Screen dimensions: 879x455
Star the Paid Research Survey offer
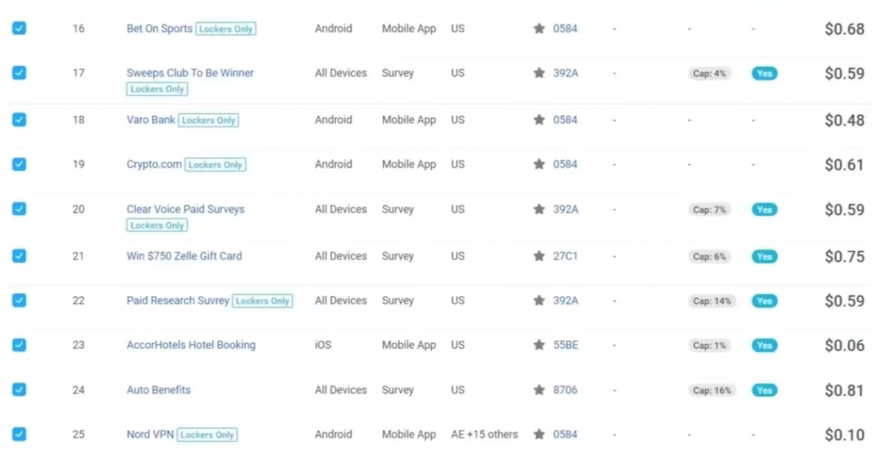[x=539, y=301]
